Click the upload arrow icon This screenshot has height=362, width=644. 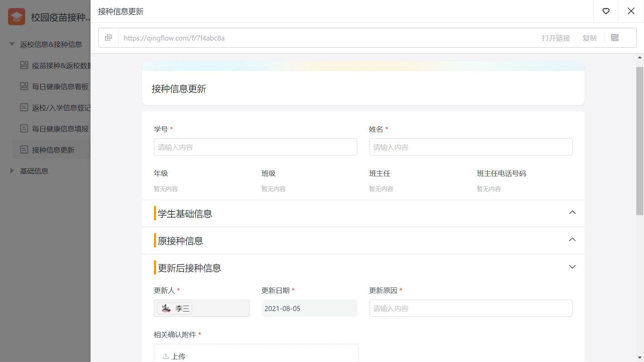point(166,356)
